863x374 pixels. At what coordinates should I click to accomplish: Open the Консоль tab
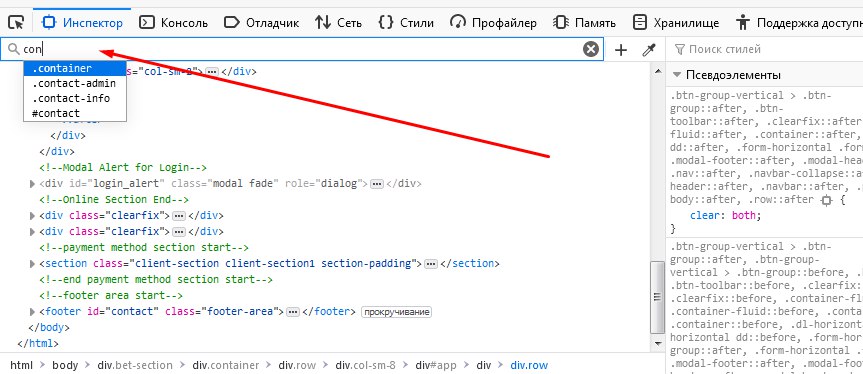point(174,23)
